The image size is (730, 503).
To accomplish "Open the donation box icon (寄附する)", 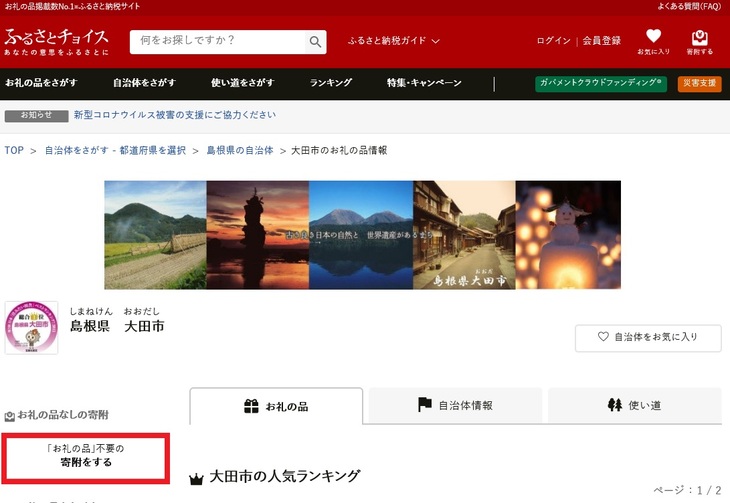I will point(700,41).
